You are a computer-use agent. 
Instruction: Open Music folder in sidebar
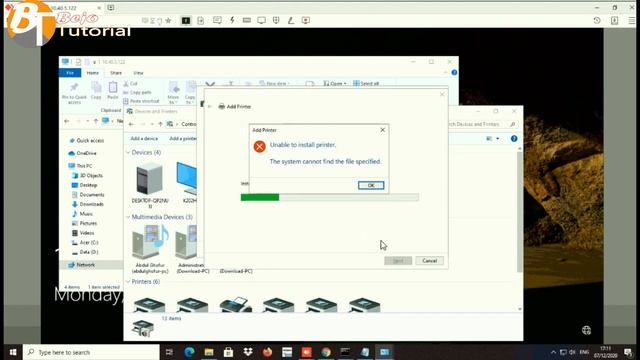tap(82, 214)
